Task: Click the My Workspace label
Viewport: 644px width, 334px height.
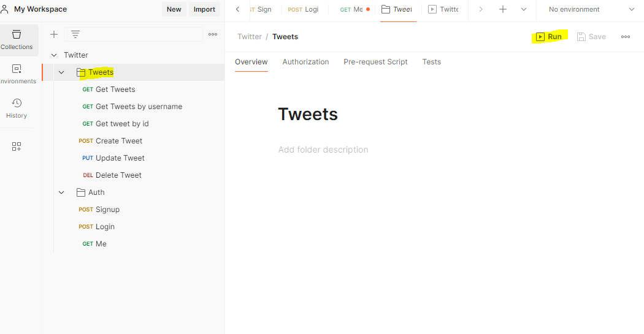Action: tap(40, 9)
